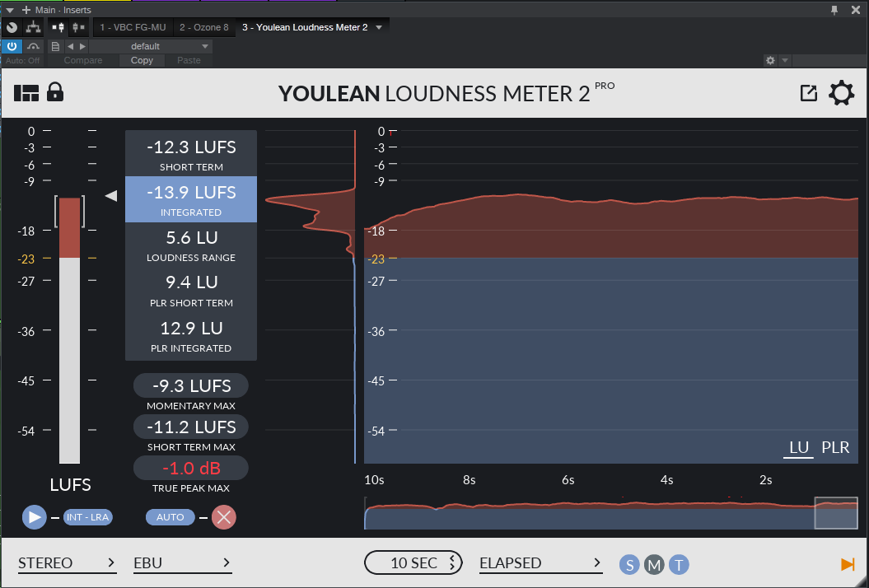Toggle the INT - LRA meter mode

(87, 517)
